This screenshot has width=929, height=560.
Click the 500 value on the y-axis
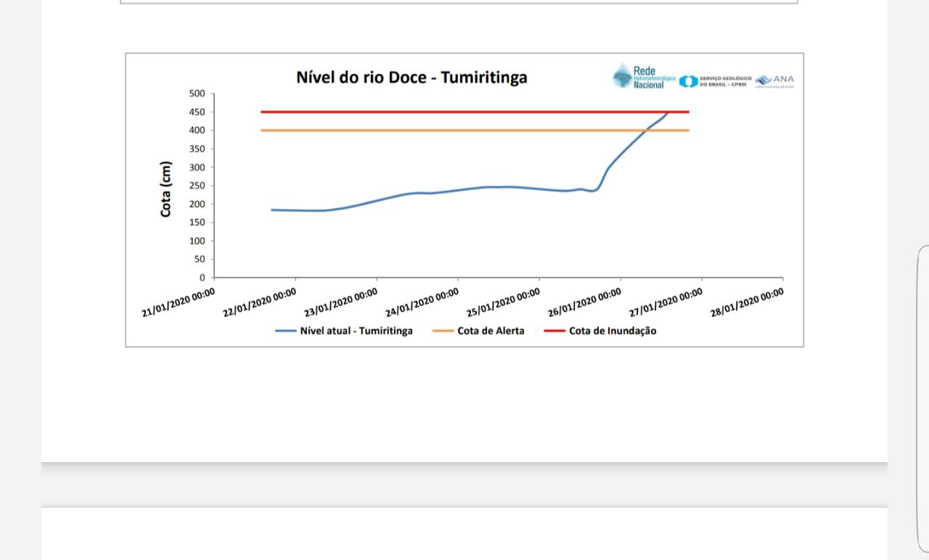(x=197, y=94)
